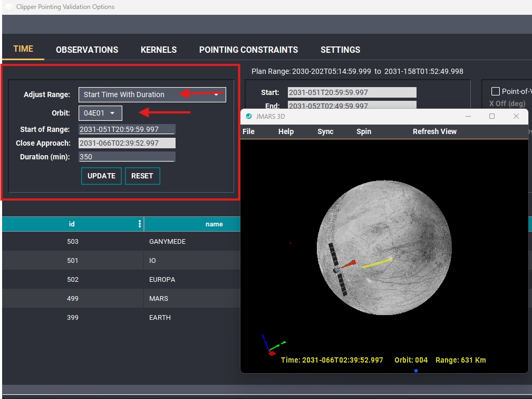Sort by the id column header

(x=72, y=224)
